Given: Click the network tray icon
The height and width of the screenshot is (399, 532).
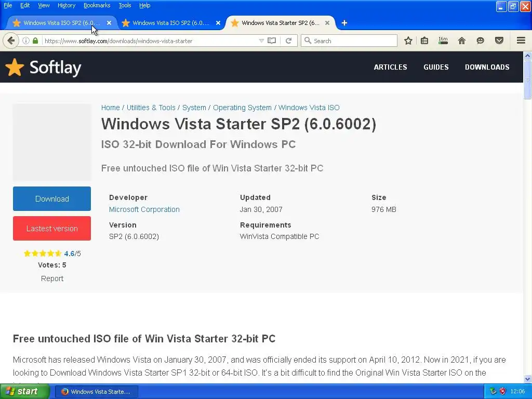Looking at the screenshot, I should coord(493,392).
